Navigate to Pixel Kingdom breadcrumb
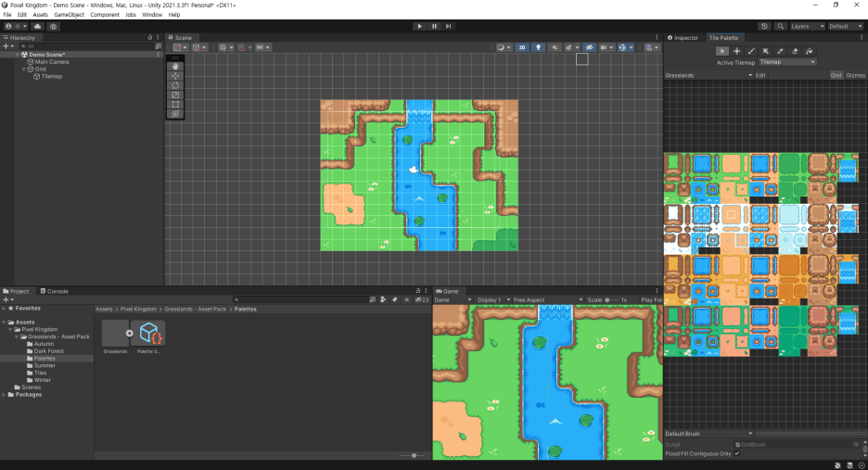Screen dimensions: 868x470 [x=138, y=309]
